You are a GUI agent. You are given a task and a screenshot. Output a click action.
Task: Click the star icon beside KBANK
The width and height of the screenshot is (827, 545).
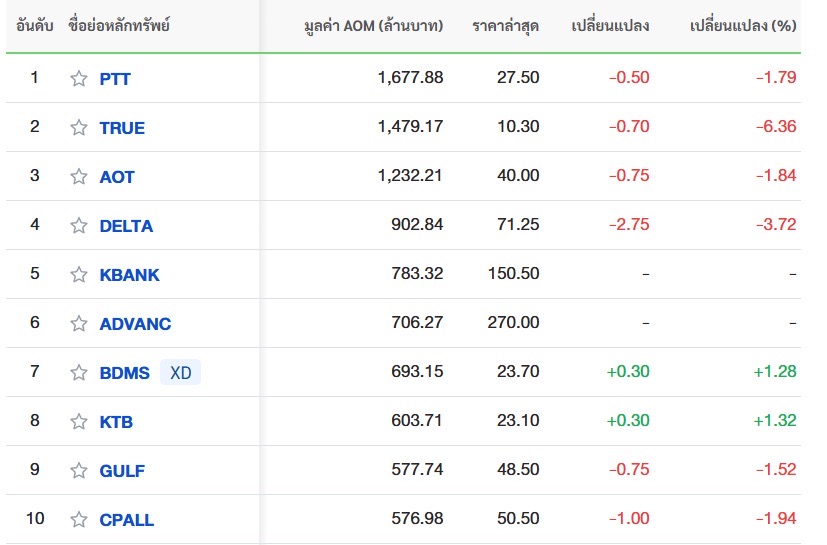point(79,275)
